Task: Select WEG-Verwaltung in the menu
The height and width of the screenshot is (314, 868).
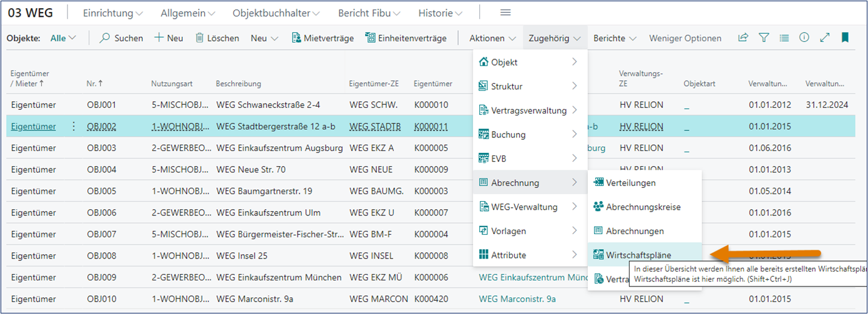Action: click(530, 207)
